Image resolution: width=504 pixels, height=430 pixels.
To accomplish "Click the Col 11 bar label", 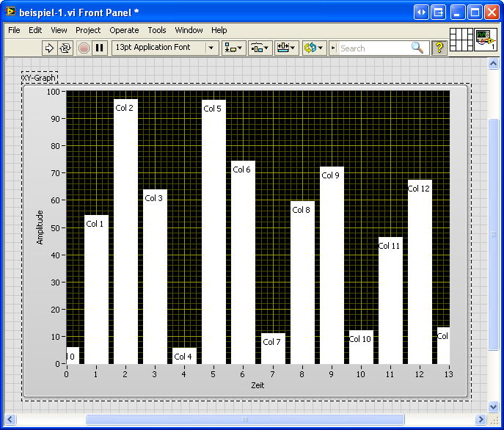I will tap(389, 246).
